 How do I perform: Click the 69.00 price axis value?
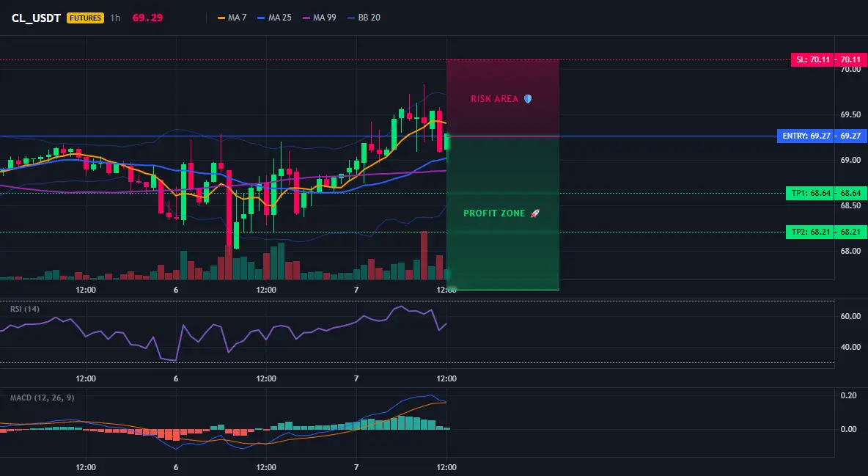[851, 160]
